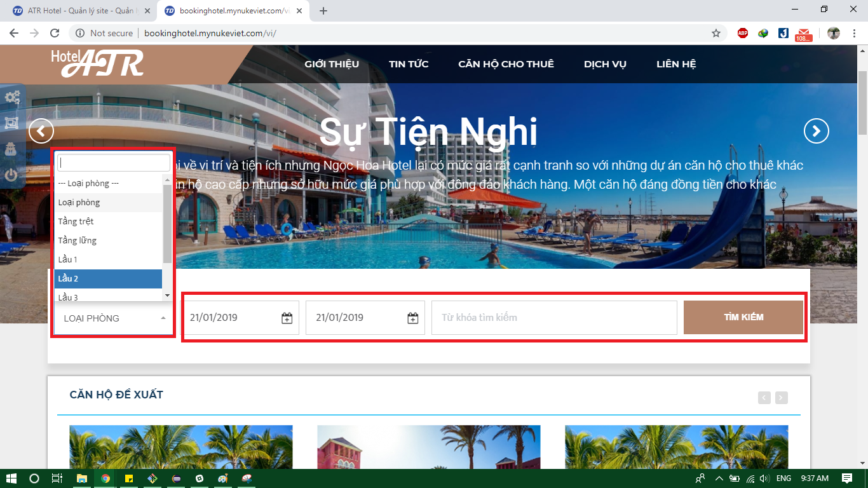
Task: Open the check-out date calendar icon
Action: (412, 318)
